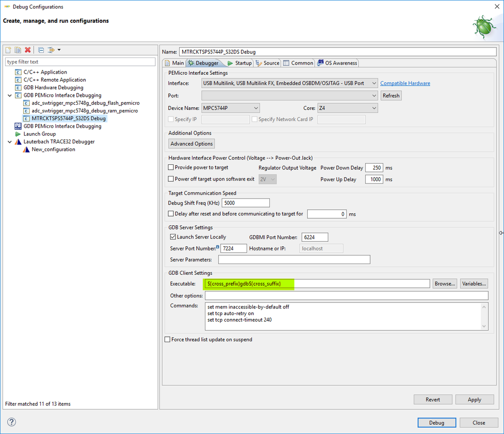
Task: Open the OS Awareness tab
Action: tap(337, 63)
